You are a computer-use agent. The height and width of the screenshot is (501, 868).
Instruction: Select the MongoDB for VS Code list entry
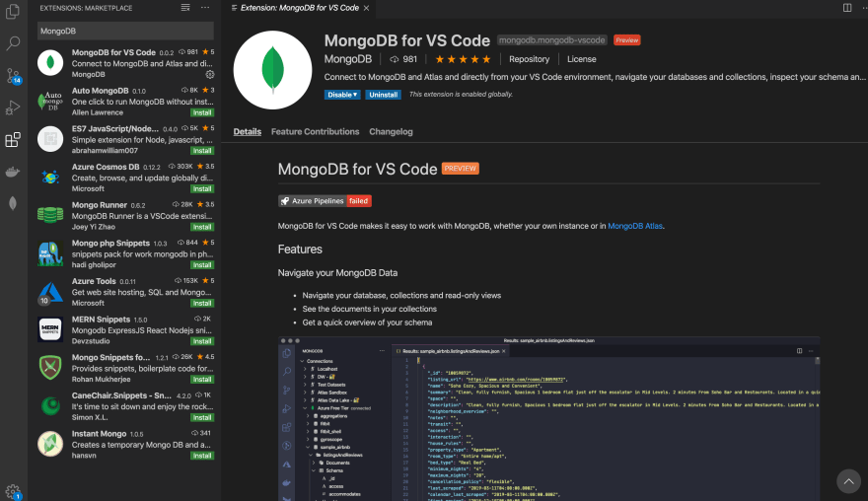tap(125, 63)
